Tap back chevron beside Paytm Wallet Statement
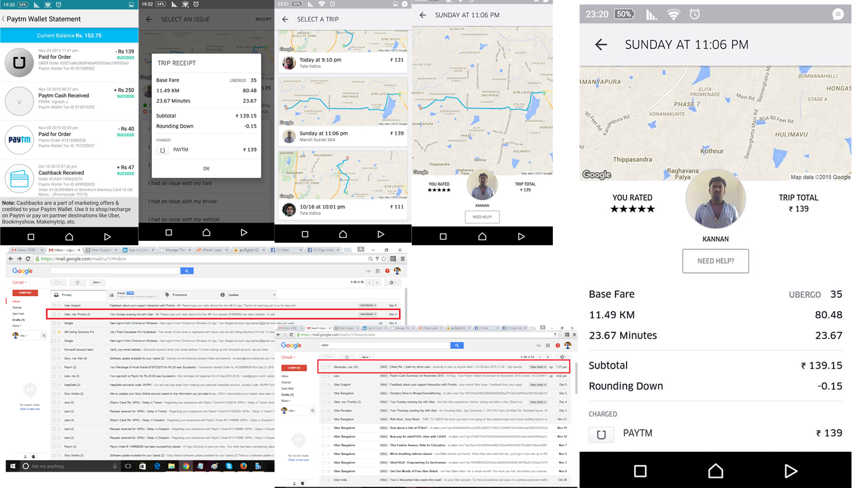868x488 pixels. click(3, 19)
